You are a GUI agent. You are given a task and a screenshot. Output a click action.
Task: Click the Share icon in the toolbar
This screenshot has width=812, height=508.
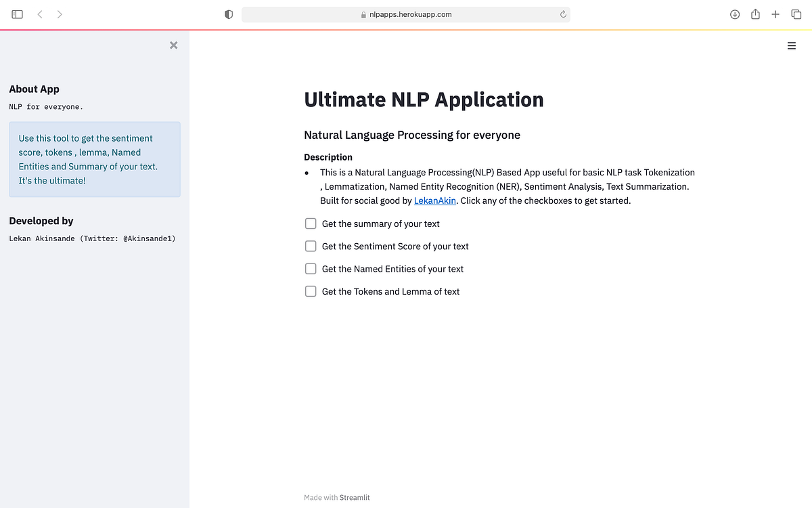(x=754, y=14)
